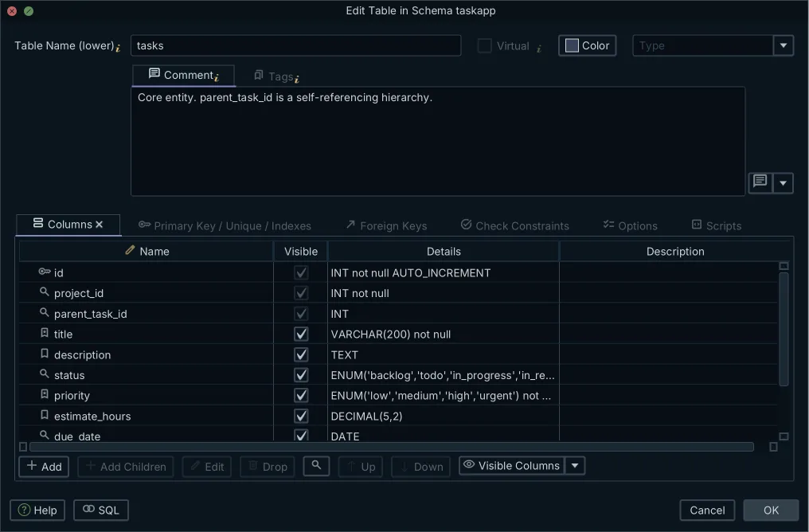Click the pencil icon in Name header

[x=130, y=250]
